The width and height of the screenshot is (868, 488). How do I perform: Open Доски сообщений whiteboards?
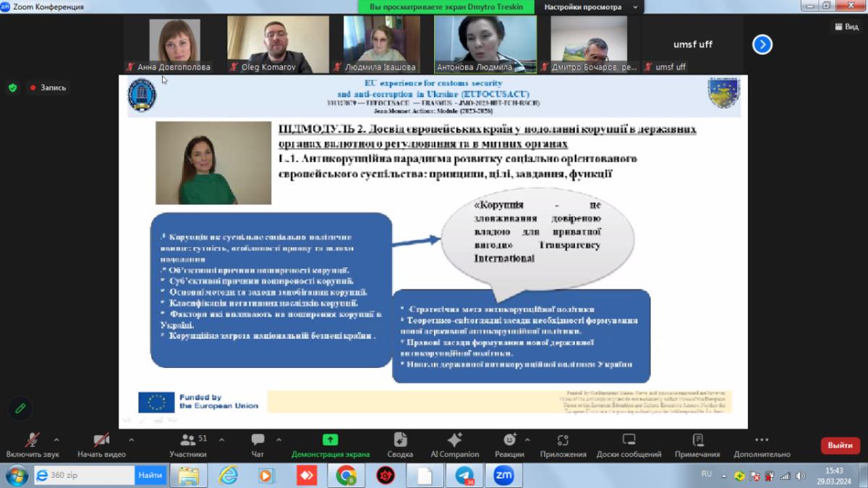tap(629, 444)
